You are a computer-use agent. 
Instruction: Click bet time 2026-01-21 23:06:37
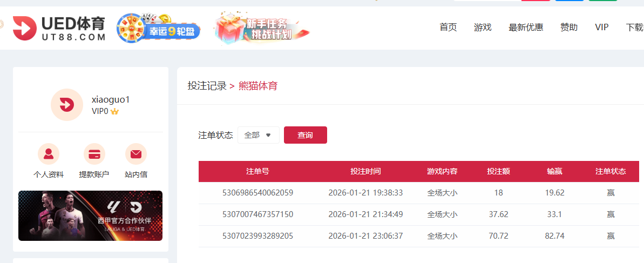(365, 237)
